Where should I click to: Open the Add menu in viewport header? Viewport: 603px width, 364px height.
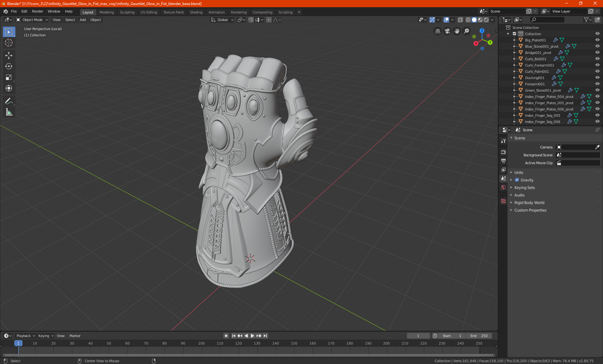coord(83,20)
